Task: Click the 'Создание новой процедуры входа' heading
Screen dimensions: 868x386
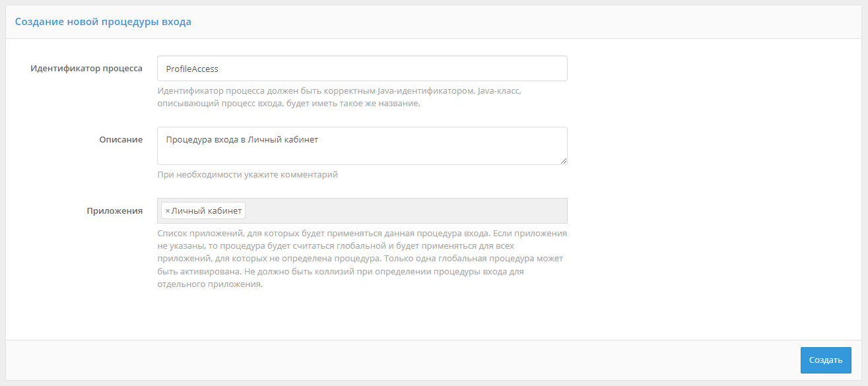Action: [x=103, y=22]
